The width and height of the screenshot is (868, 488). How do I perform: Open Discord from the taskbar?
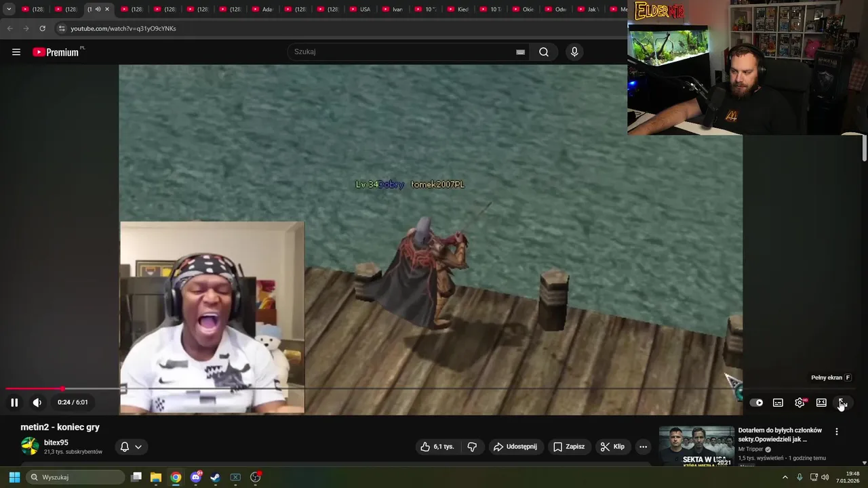coord(196,477)
